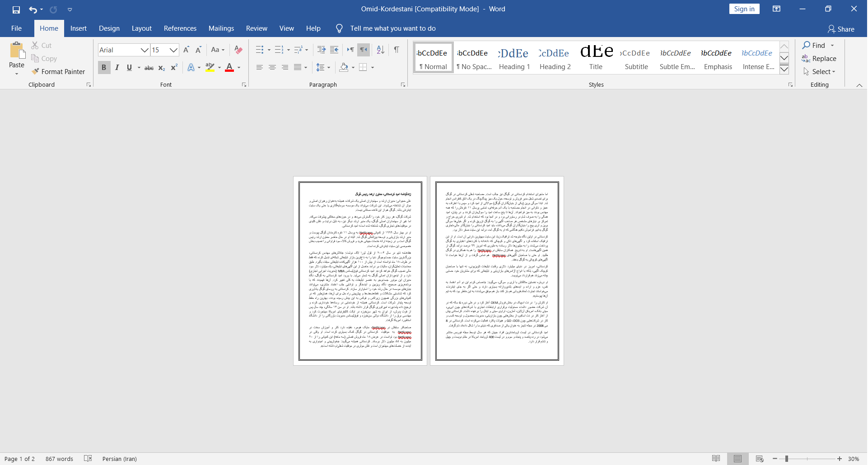Click the zoom out minus button
The height and width of the screenshot is (465, 868).
[x=775, y=459]
